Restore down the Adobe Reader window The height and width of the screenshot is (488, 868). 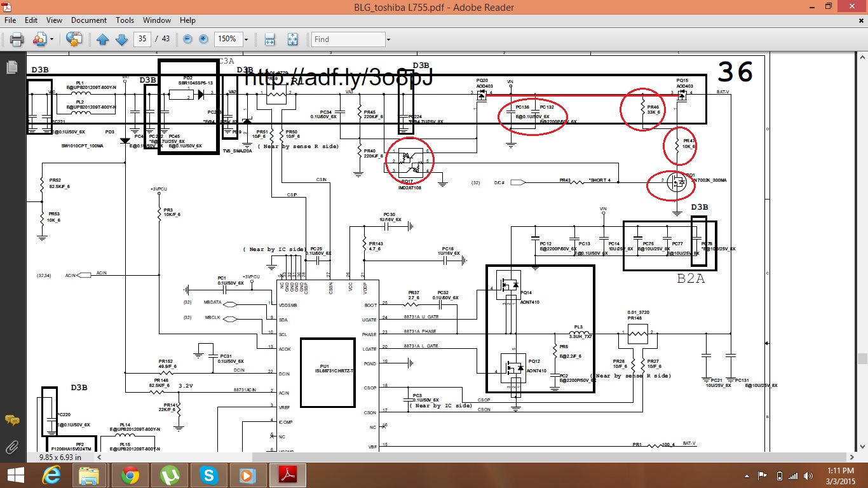(x=829, y=6)
